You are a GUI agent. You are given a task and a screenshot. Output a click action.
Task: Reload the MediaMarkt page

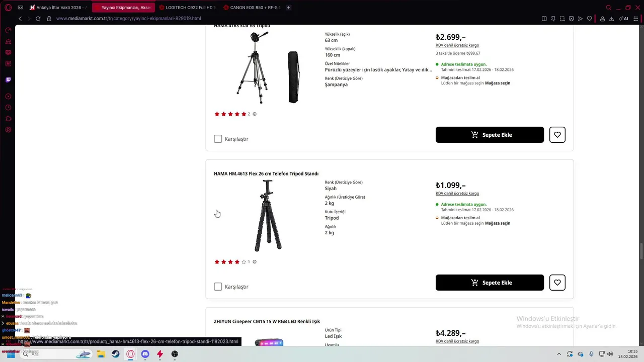[x=38, y=19]
